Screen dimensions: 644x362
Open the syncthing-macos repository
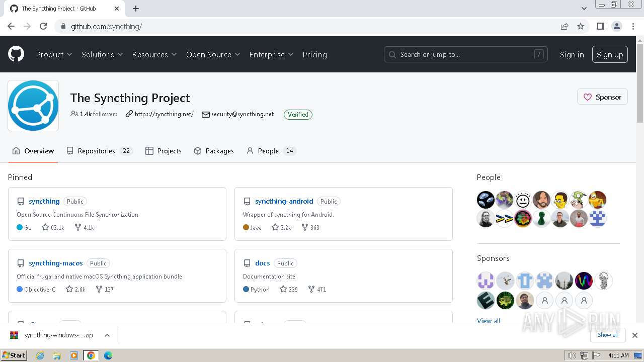pyautogui.click(x=56, y=263)
